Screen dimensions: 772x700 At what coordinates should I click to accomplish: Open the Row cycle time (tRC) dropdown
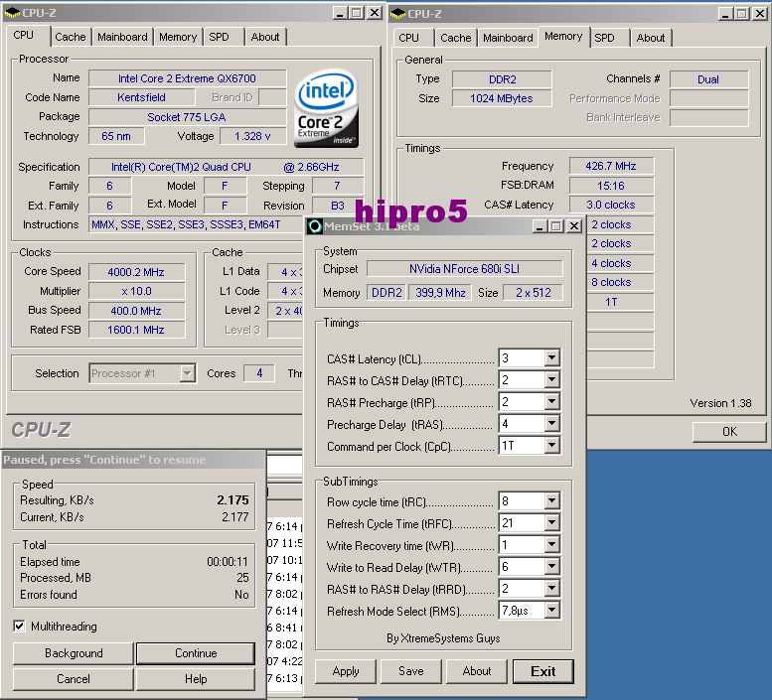tap(551, 500)
